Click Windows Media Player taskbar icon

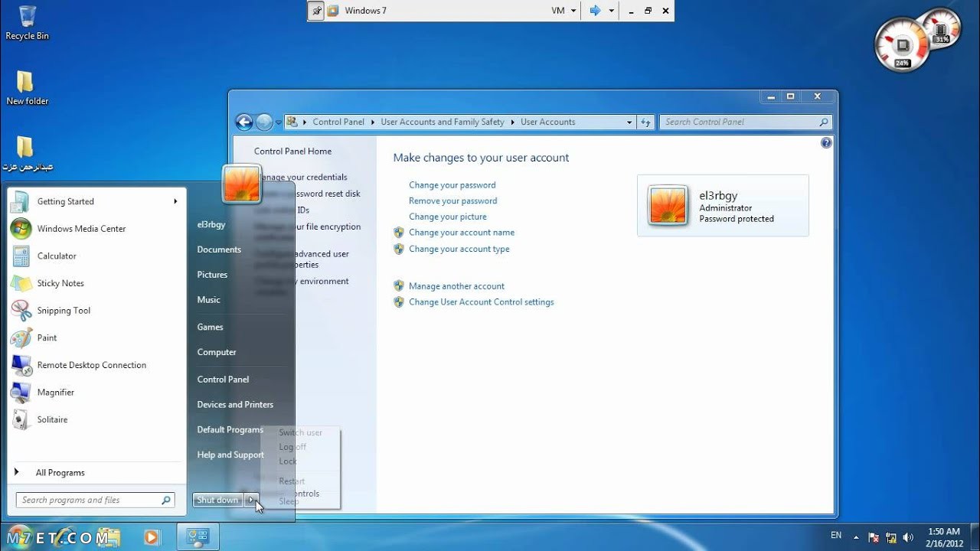coord(152,537)
